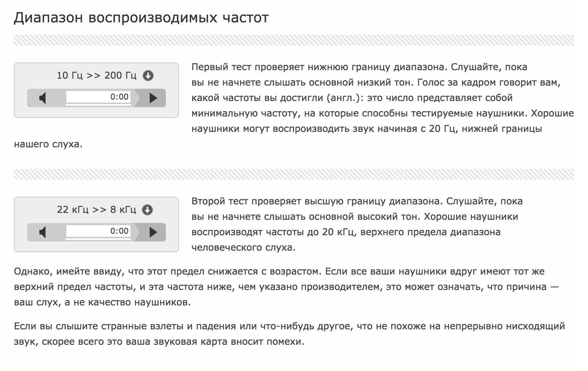Click the paragraph starting 'Второй тест проверяет'
The height and width of the screenshot is (371, 588).
click(x=357, y=224)
